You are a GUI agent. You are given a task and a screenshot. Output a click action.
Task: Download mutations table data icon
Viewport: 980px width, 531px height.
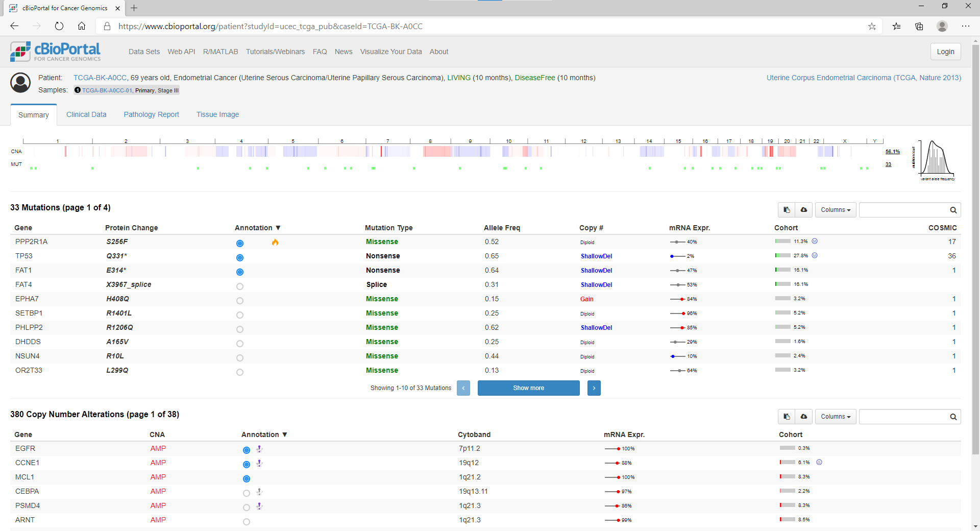pos(803,210)
